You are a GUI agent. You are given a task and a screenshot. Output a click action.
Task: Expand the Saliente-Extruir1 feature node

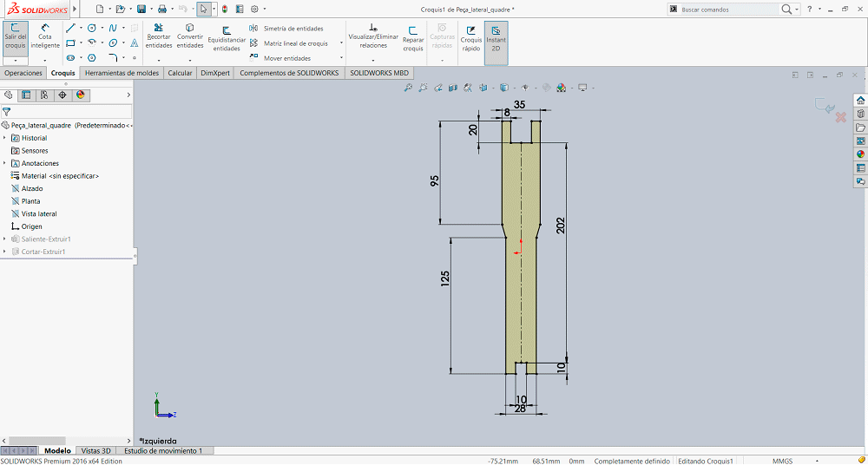pyautogui.click(x=4, y=239)
